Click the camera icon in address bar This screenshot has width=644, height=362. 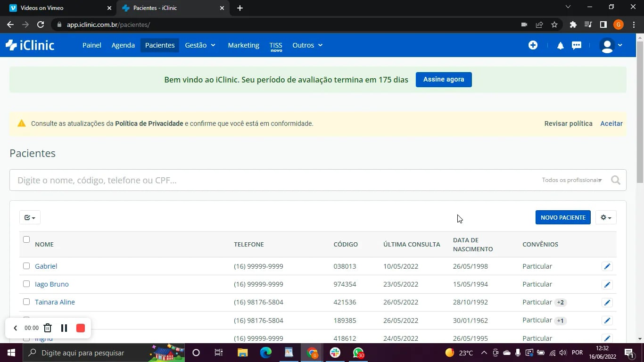(x=524, y=25)
